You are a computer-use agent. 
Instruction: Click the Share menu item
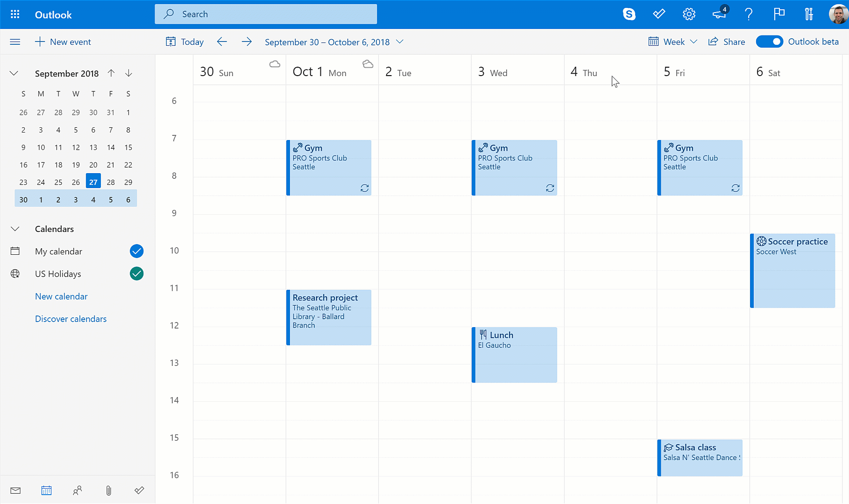pos(727,42)
